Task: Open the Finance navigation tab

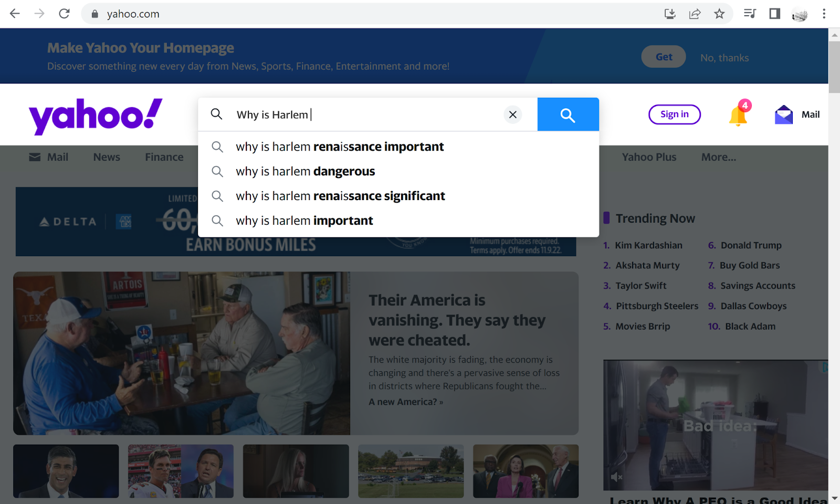Action: coord(164,157)
